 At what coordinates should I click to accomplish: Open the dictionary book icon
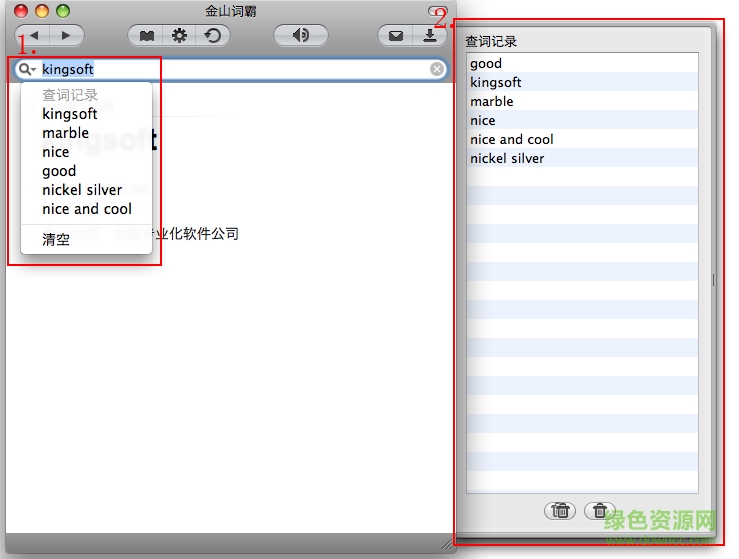[147, 36]
